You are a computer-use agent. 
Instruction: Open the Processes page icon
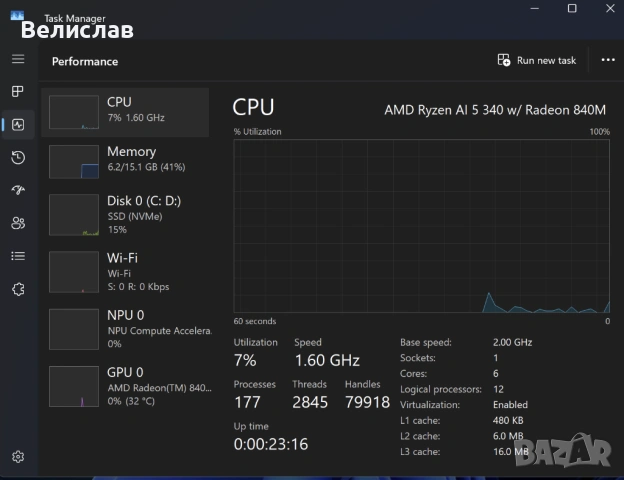18,92
